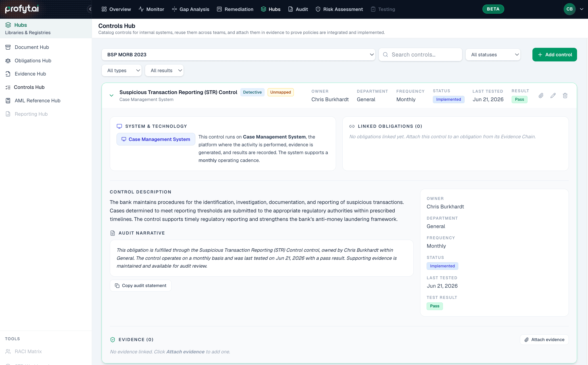Open Reporting Hub in sidebar
The height and width of the screenshot is (365, 588).
pos(31,114)
